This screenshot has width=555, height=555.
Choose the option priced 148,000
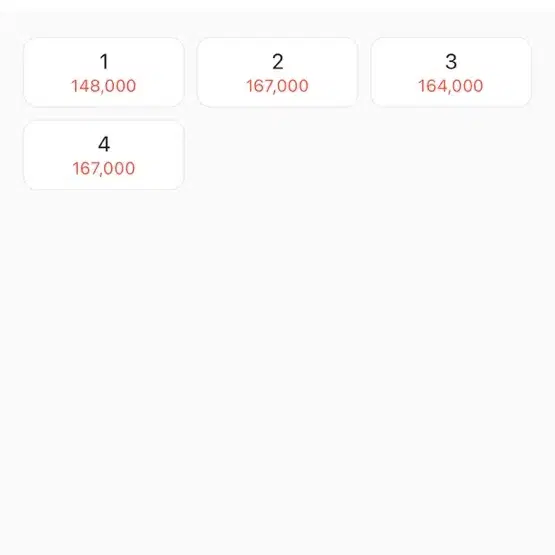pos(104,72)
